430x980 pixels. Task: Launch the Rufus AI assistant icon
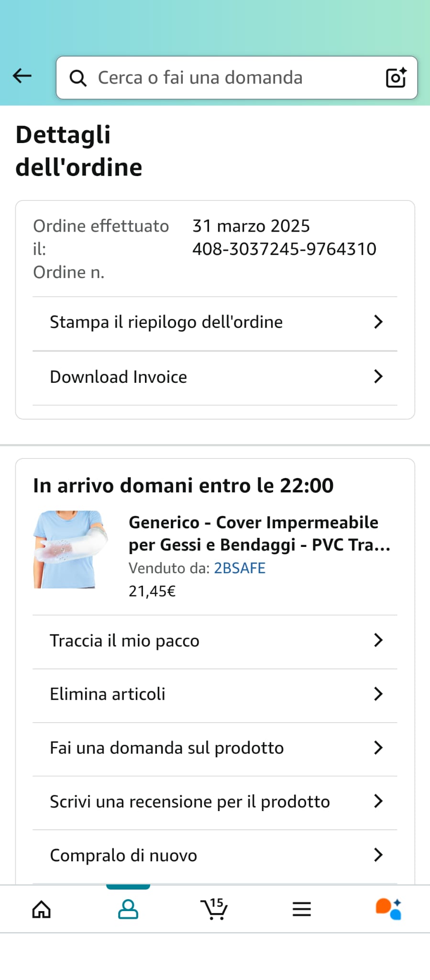tap(388, 909)
